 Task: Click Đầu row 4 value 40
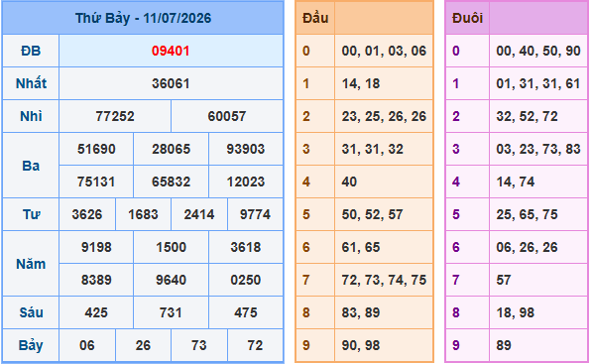pos(349,182)
